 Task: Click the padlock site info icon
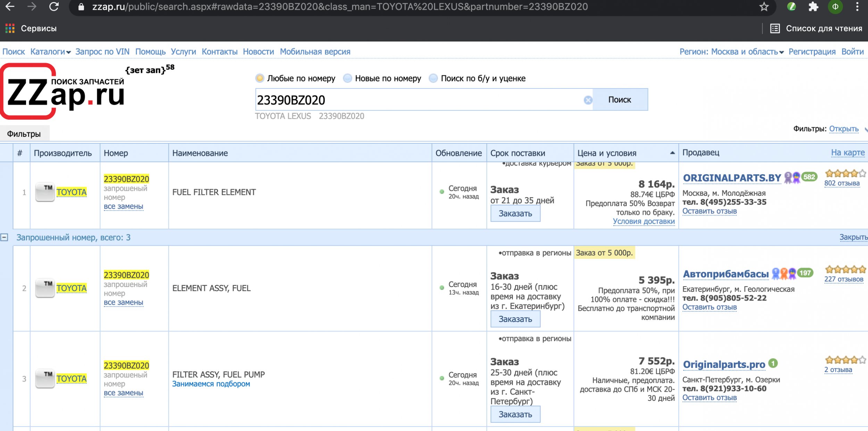[81, 7]
